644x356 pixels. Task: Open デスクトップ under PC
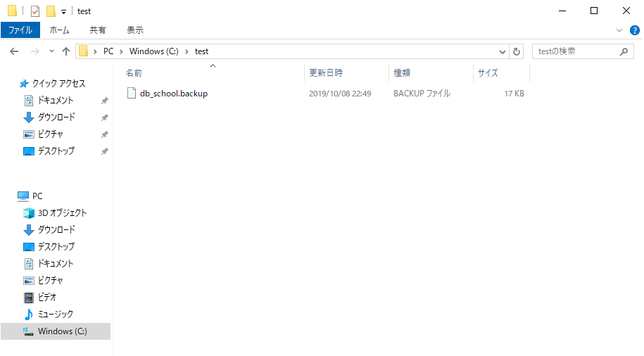[56, 246]
